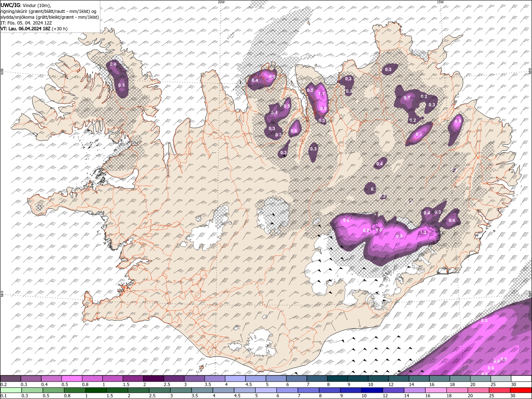Pick the rain legend swatch labeled 9
Viewport: 532px width, 399px height.
(350, 390)
